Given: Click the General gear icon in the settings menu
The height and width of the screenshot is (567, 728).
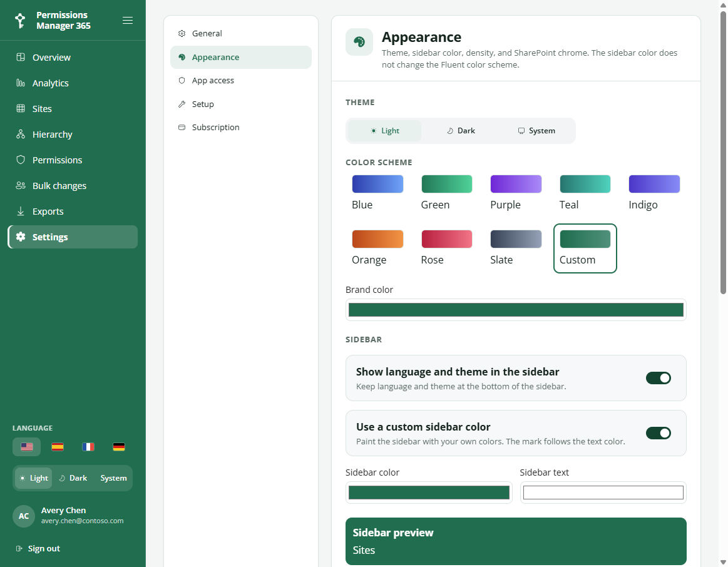Looking at the screenshot, I should pos(182,33).
